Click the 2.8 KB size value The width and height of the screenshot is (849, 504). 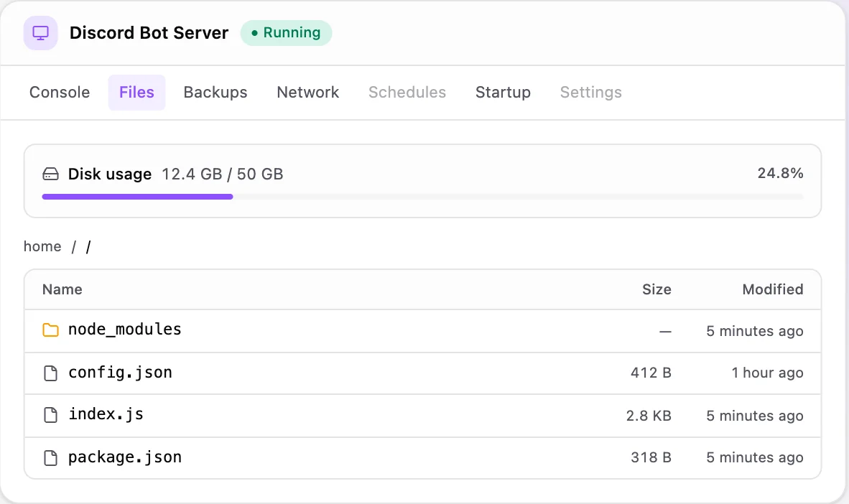(x=649, y=416)
